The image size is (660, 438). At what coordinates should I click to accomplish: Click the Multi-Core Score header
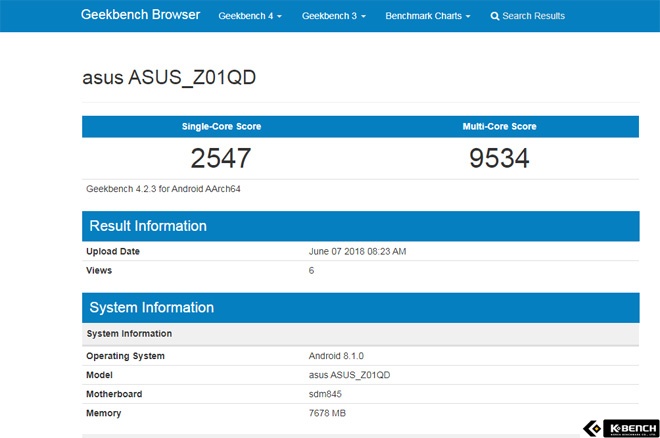[x=499, y=127]
